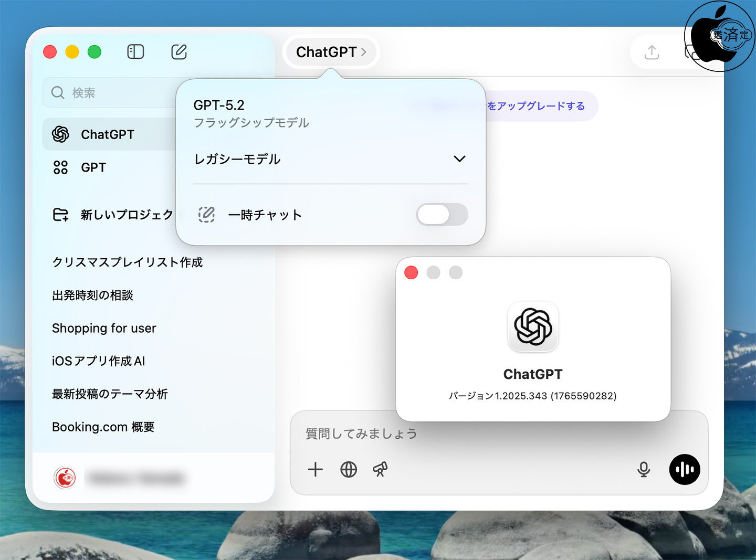Image resolution: width=756 pixels, height=560 pixels.
Task: Open the GPT item in sidebar
Action: coord(93,167)
